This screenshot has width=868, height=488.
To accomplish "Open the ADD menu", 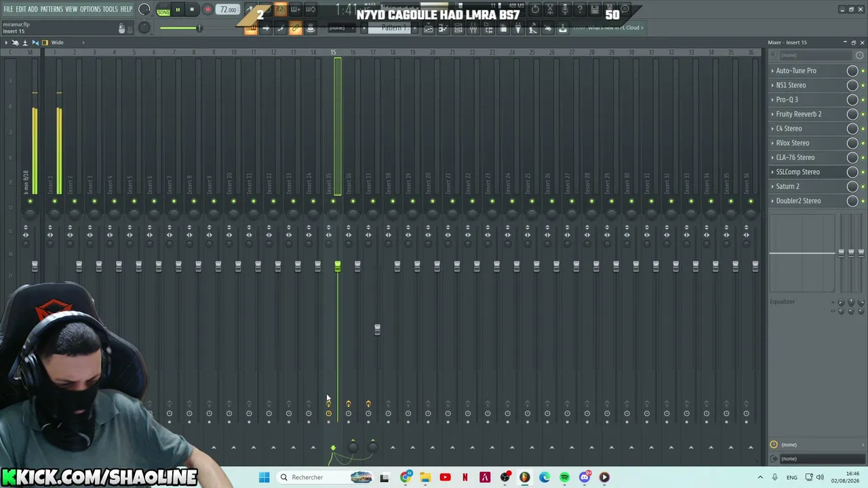I will tap(33, 9).
